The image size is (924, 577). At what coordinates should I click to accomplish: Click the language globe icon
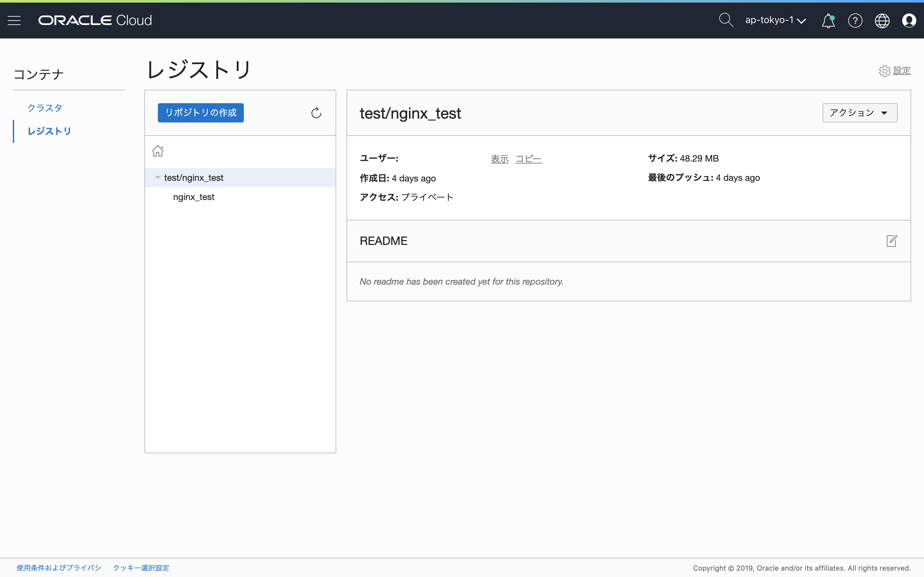pos(882,20)
